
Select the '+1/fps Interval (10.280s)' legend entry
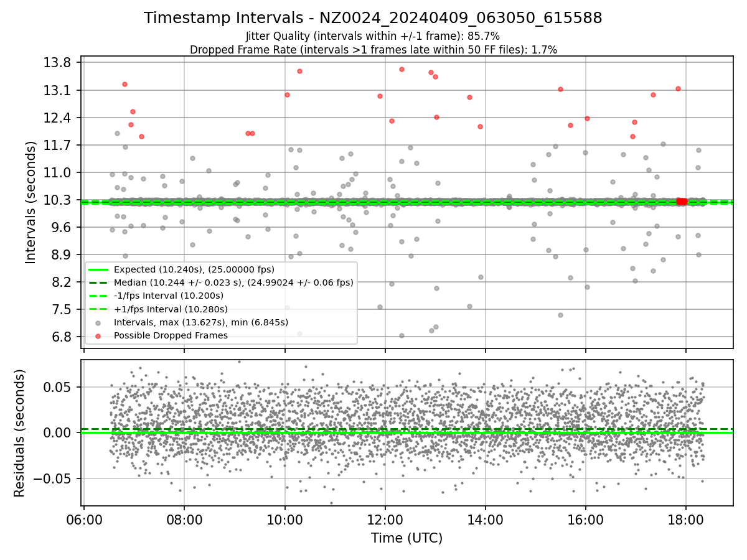coord(171,309)
